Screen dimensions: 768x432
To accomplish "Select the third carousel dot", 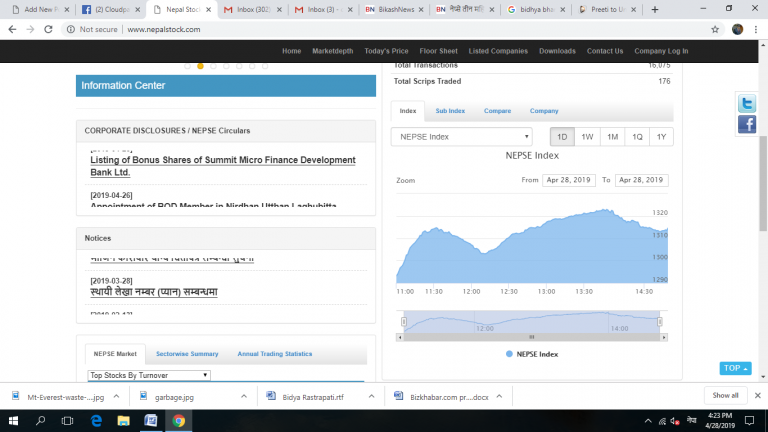I will click(x=213, y=66).
